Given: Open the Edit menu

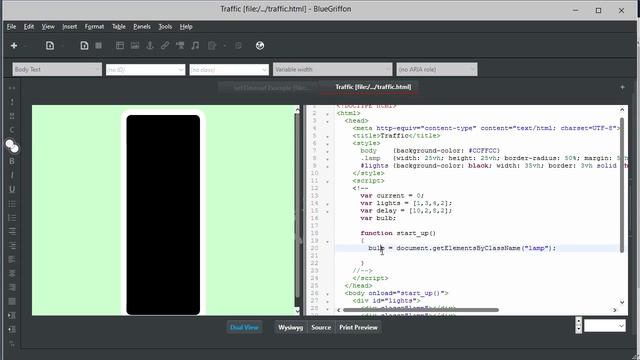Looking at the screenshot, I should [x=29, y=27].
